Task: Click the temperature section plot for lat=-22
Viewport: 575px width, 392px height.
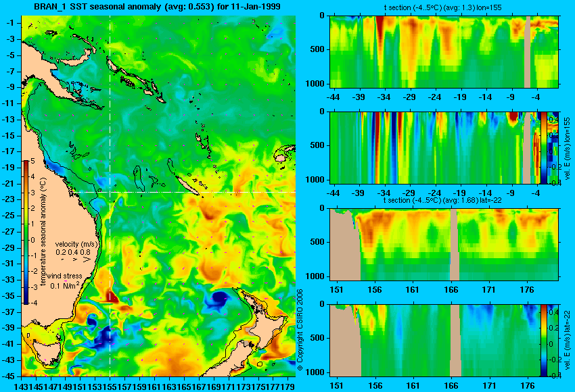Action: (444, 245)
